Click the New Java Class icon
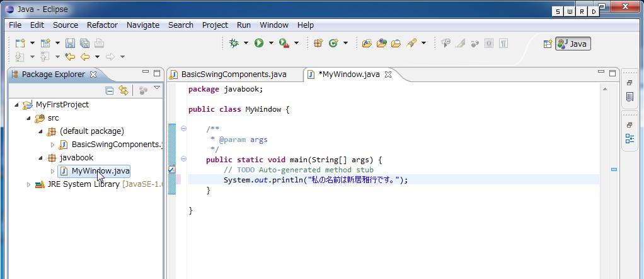Screen dimensions: 644x279 333,44
